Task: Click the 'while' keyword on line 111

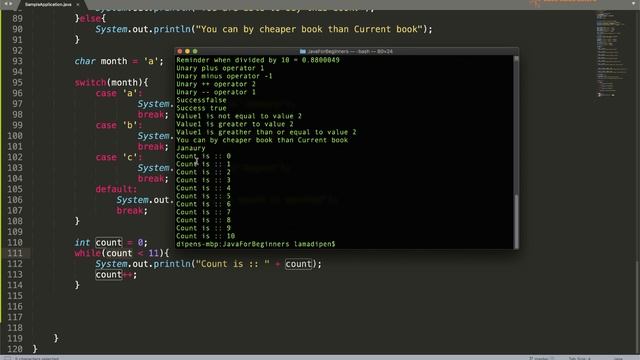Action: click(x=87, y=253)
